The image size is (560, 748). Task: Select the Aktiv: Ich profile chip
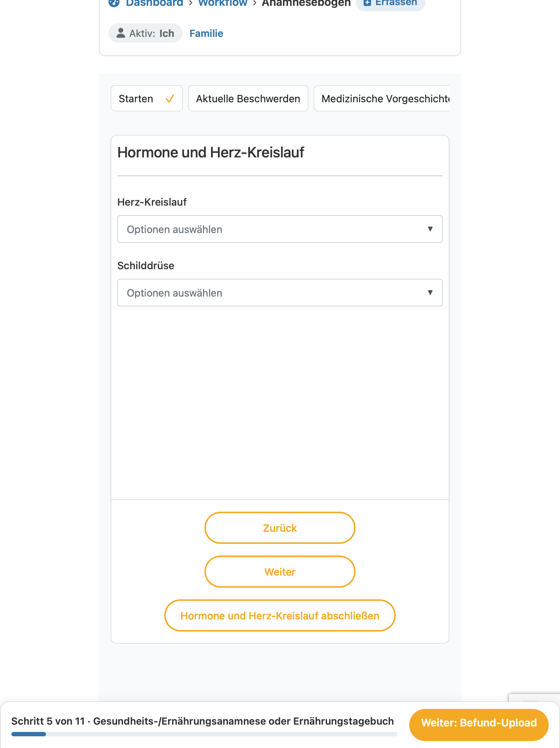[x=145, y=33]
